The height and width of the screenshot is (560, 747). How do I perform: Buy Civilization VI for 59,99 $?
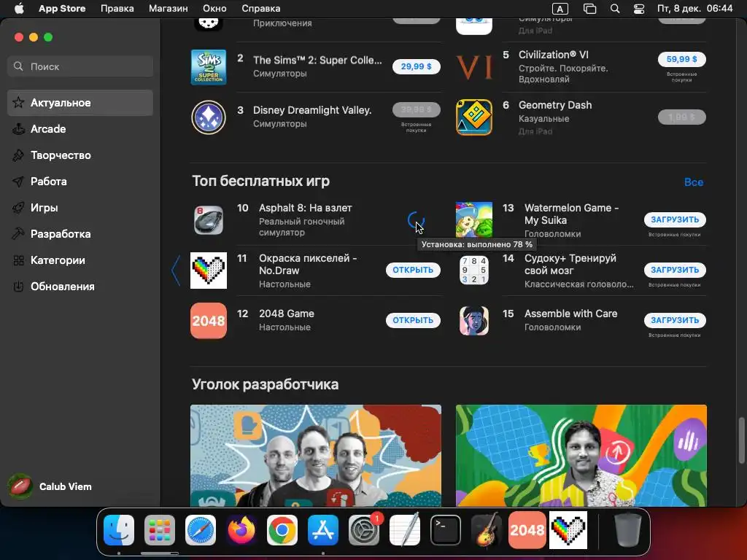[682, 59]
